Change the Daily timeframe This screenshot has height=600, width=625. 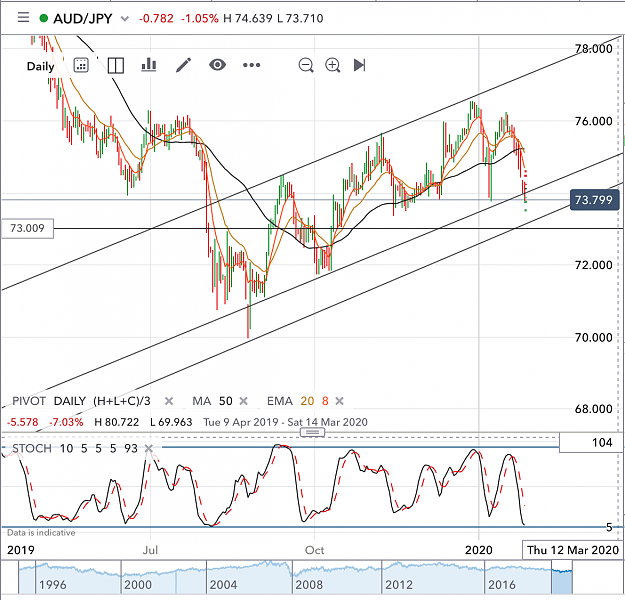(40, 66)
